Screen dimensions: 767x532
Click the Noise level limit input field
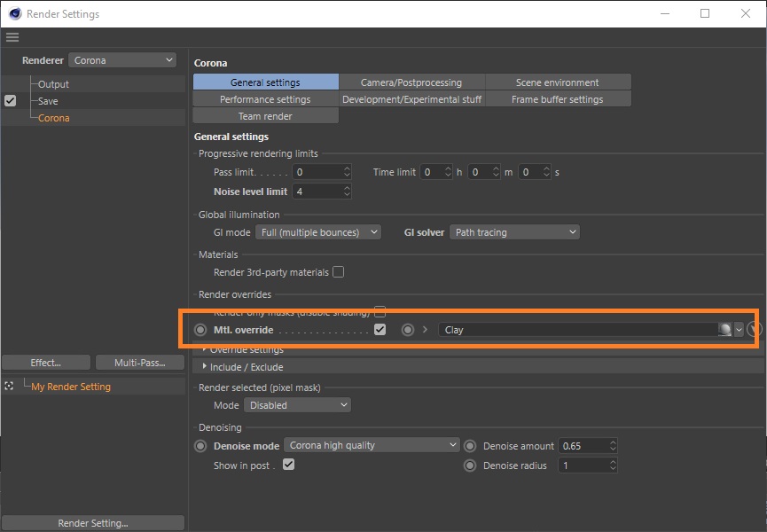(317, 192)
